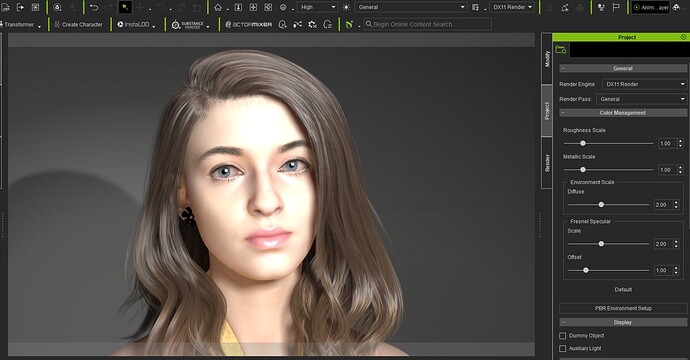This screenshot has width=690, height=360.
Task: Click the Actor Mixer gear settings icon
Action: coord(312,25)
